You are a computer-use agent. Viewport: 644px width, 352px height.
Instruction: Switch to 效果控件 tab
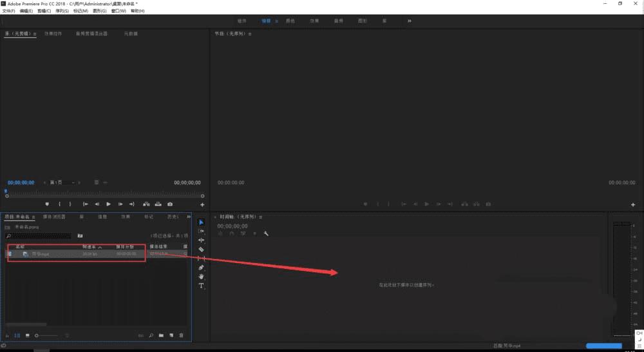[53, 34]
